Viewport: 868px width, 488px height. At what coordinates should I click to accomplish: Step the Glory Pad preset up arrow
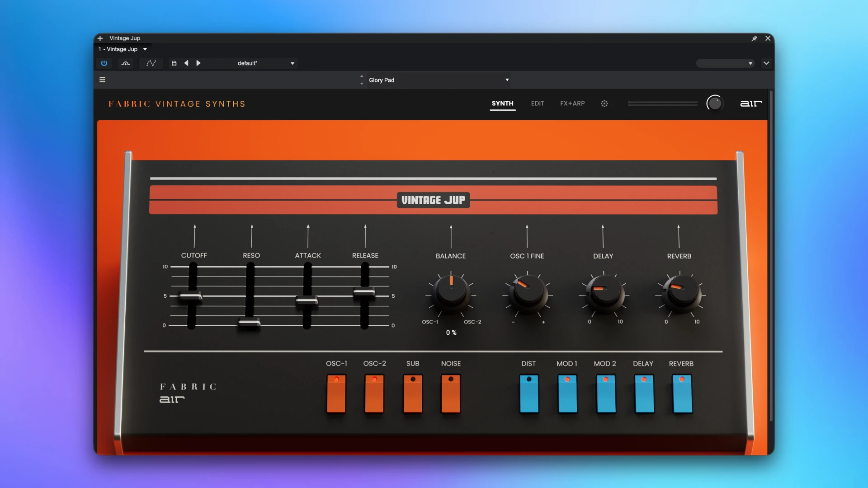coord(362,76)
